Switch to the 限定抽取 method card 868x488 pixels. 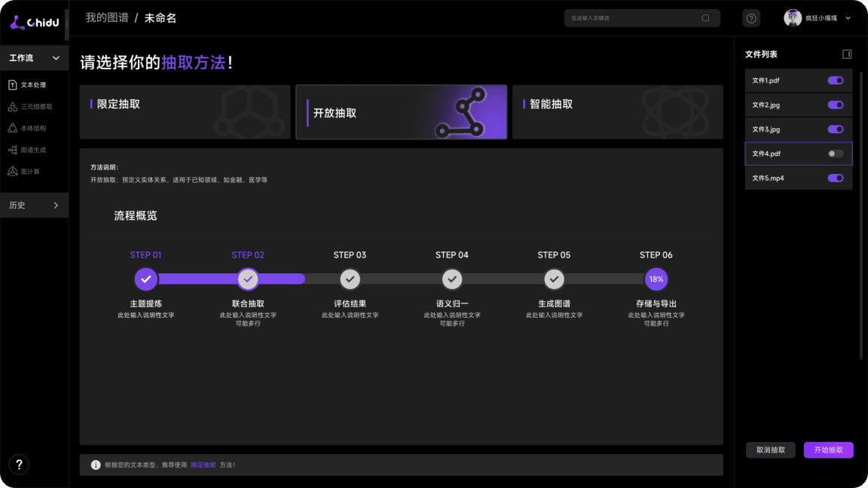(185, 112)
